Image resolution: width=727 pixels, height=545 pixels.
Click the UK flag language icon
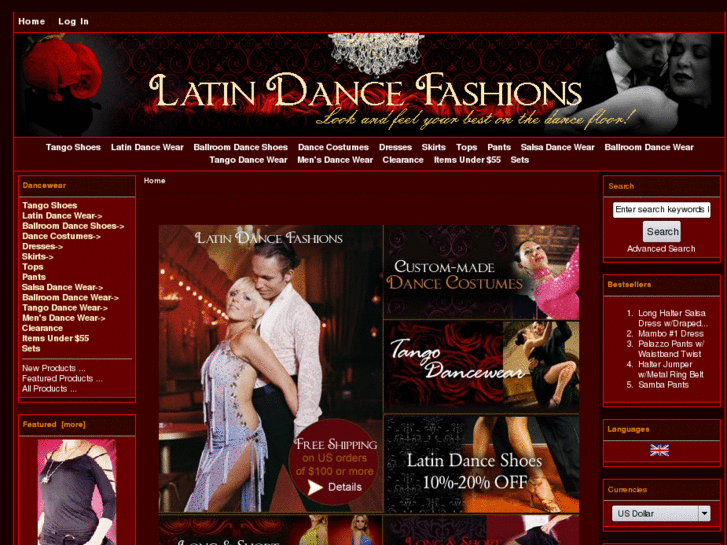coord(659,450)
